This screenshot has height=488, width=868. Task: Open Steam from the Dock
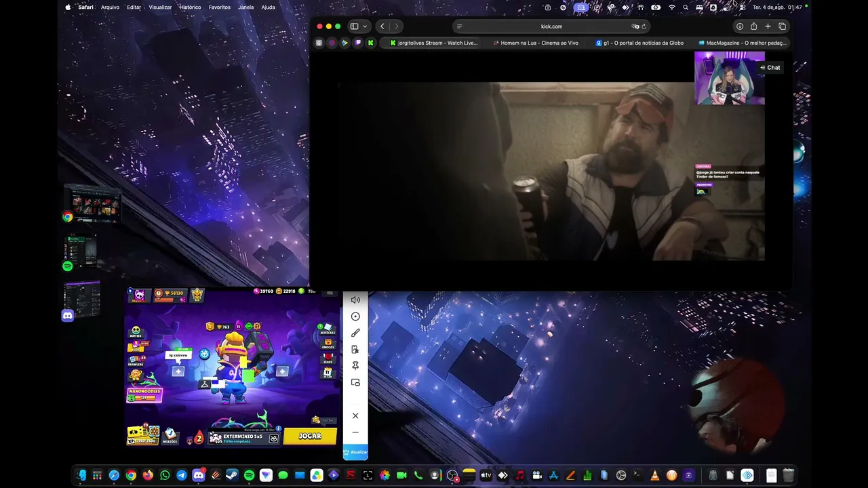click(233, 476)
